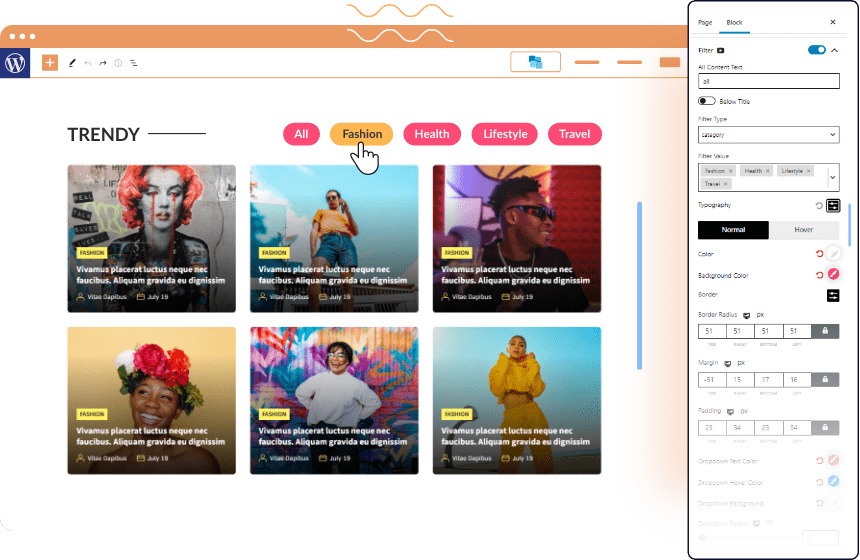Open the document info details icon

[118, 63]
